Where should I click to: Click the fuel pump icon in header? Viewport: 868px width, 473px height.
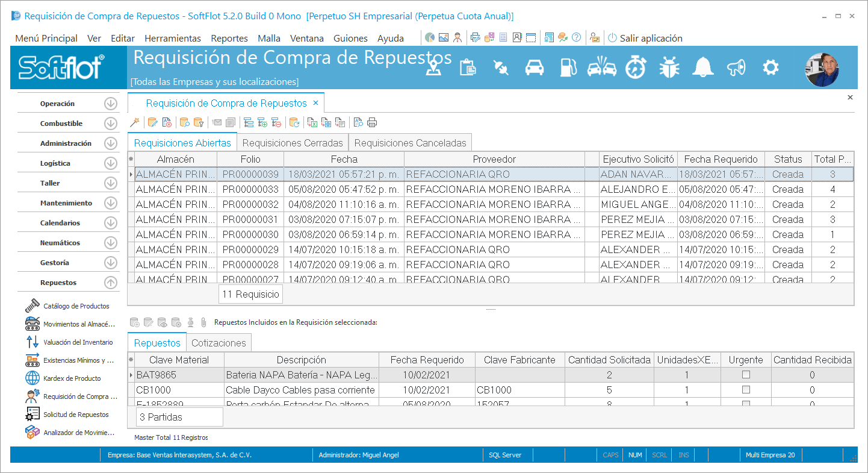[x=568, y=67]
